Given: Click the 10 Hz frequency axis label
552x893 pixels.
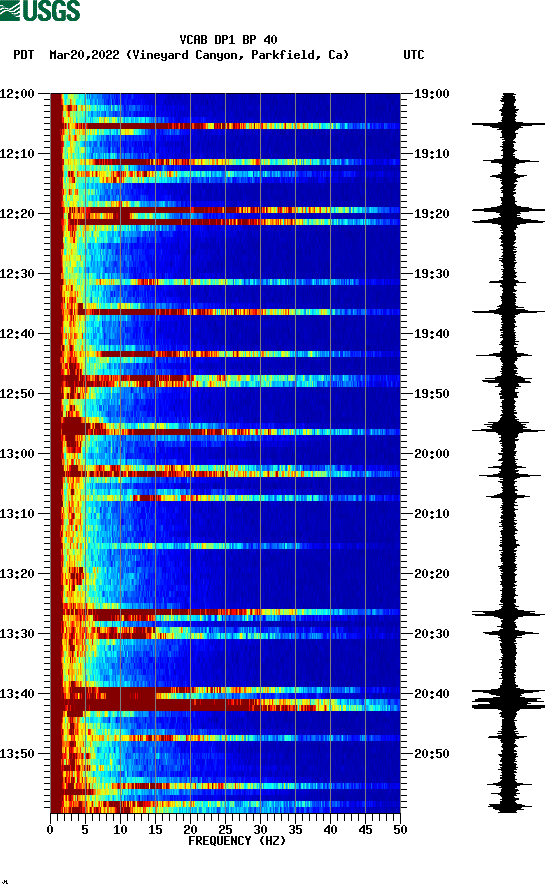Looking at the screenshot, I should point(120,830).
